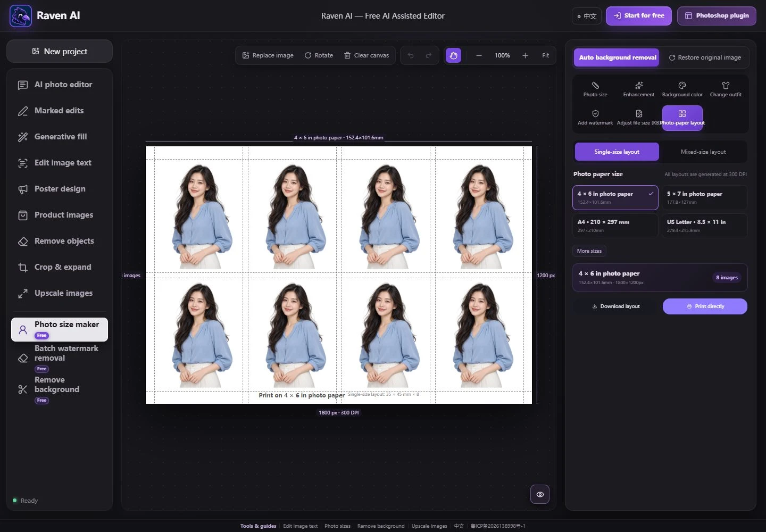Image resolution: width=766 pixels, height=532 pixels.
Task: Toggle the eye preview button on the canvas
Action: [x=540, y=494]
